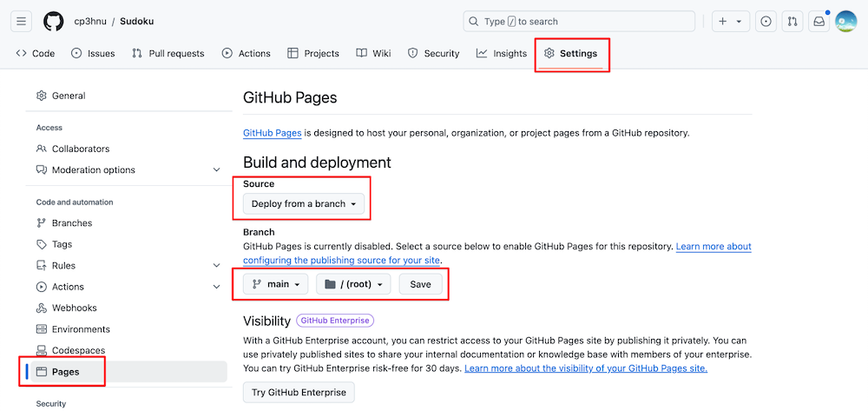Click the Try GitHub Enterprise button
Viewport: 868px width, 411px height.
coord(299,392)
